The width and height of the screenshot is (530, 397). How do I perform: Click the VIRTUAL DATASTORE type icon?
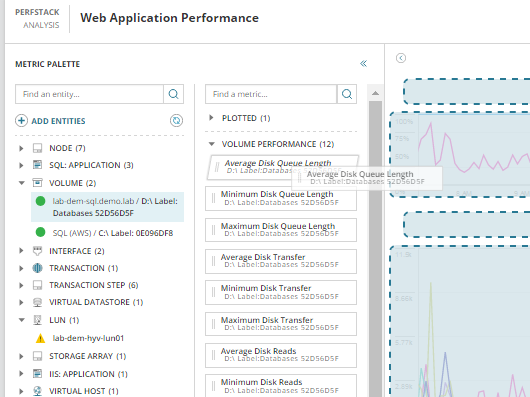tap(37, 302)
